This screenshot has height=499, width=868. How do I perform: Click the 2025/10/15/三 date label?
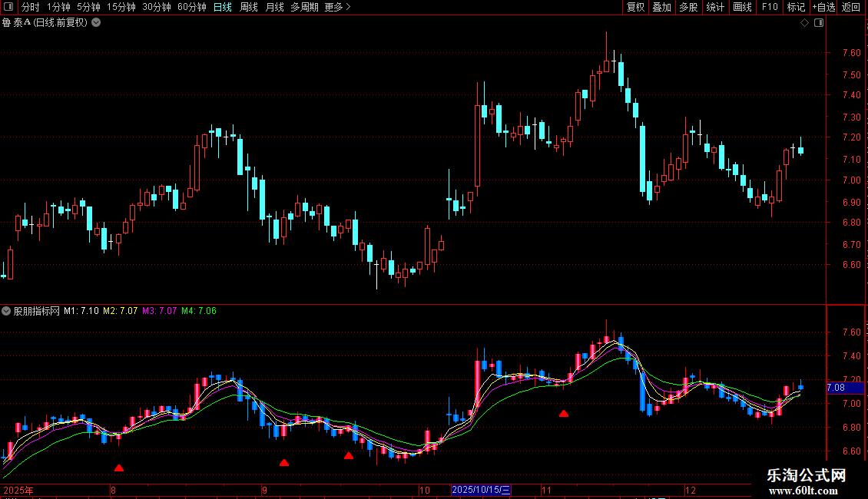tap(481, 490)
